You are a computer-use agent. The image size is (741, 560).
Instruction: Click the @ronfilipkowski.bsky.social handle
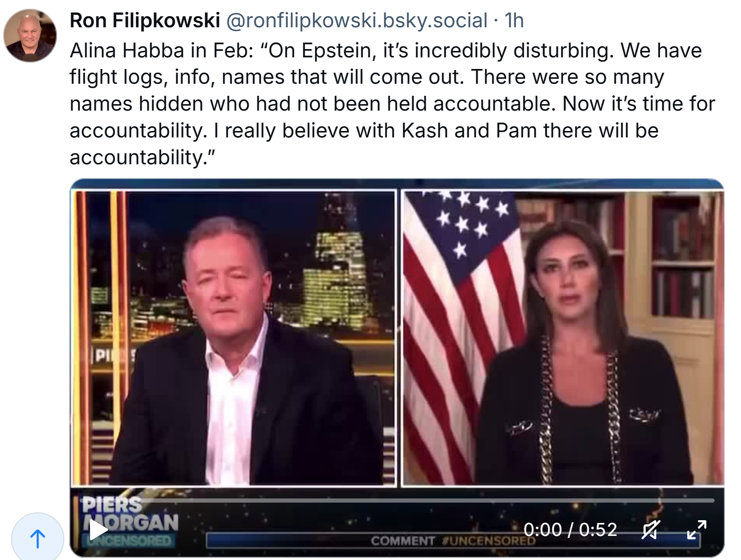point(356,20)
